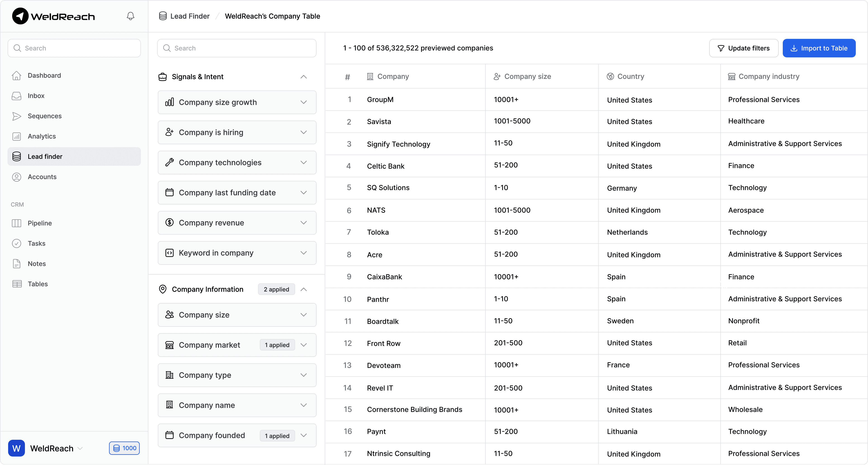Click the notification bell icon
The image size is (868, 465).
pyautogui.click(x=130, y=16)
